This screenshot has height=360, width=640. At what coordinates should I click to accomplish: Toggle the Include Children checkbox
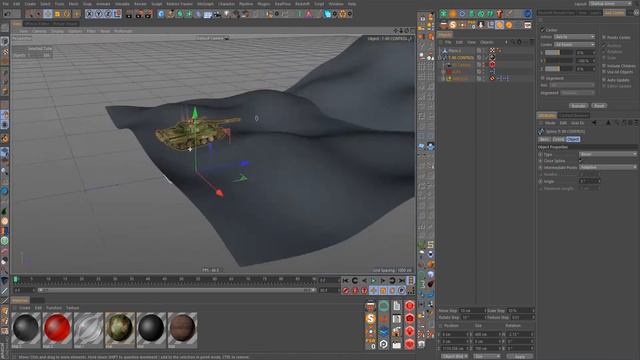tap(604, 66)
